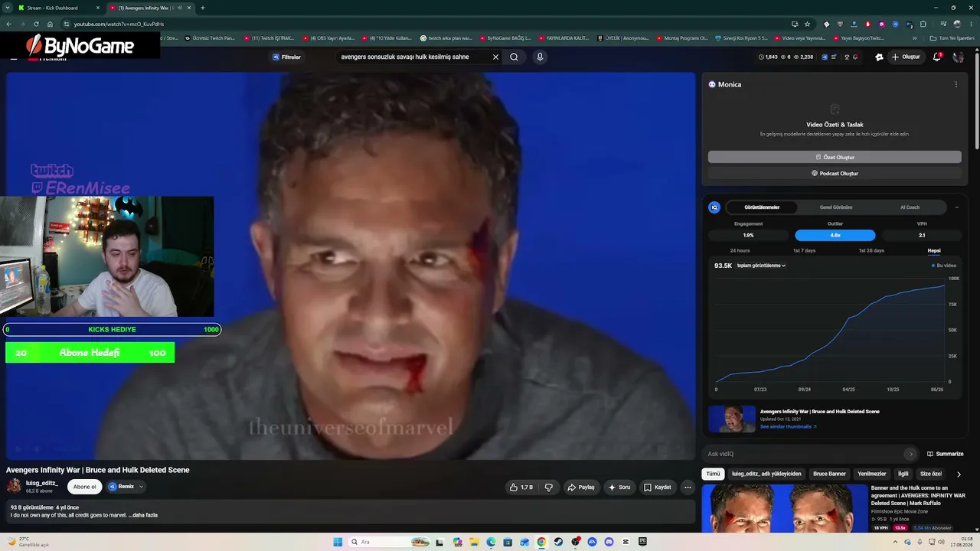Go back with browser back arrow
980x551 pixels.
coord(8,24)
